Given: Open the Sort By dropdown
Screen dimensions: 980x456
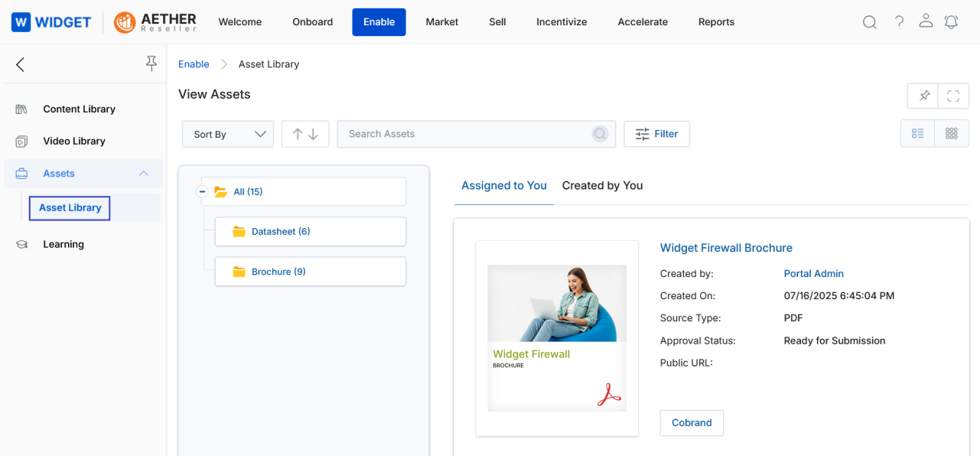Looking at the screenshot, I should pos(228,134).
